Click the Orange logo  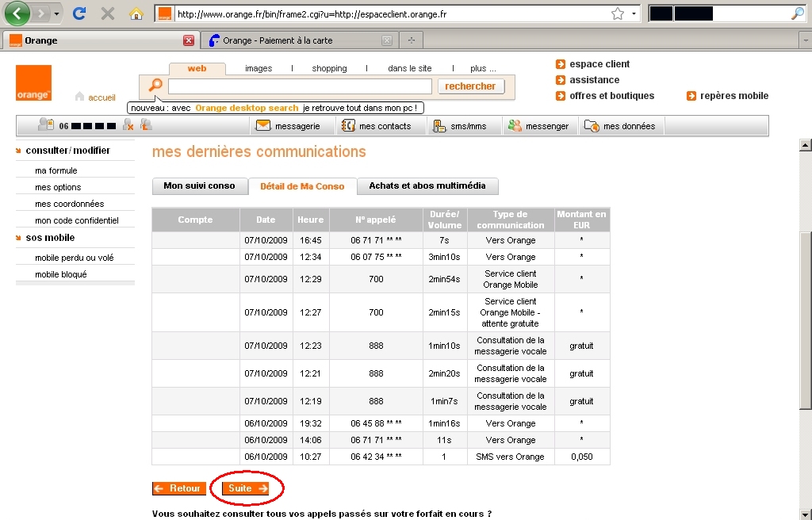pos(33,83)
